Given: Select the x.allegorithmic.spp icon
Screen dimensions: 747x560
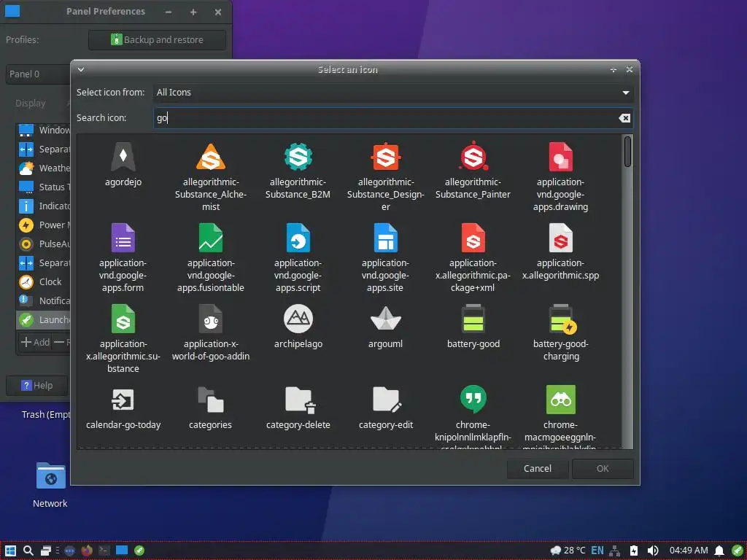Looking at the screenshot, I should (x=560, y=251).
